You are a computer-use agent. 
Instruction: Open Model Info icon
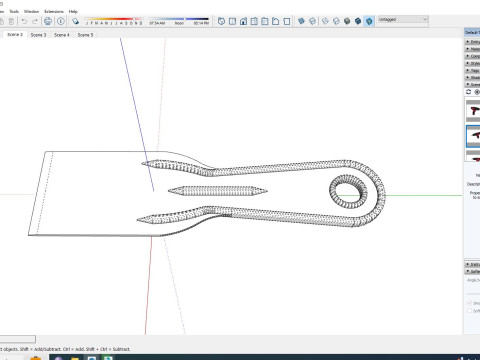coord(61,21)
